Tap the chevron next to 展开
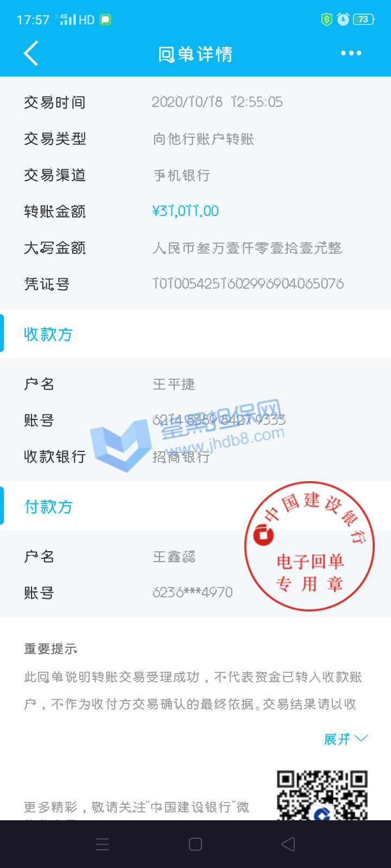The height and width of the screenshot is (868, 391). point(361,739)
